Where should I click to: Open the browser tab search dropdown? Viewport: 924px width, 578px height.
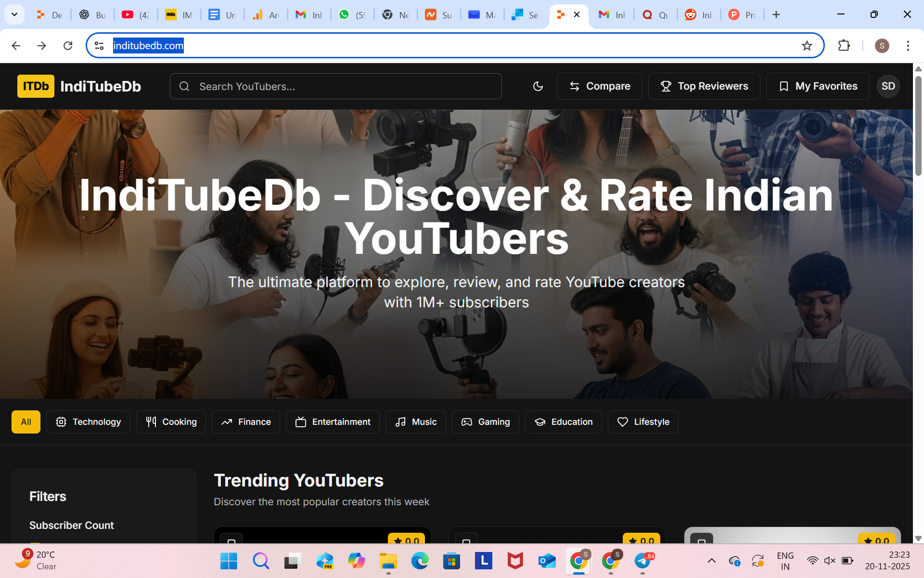click(x=14, y=14)
